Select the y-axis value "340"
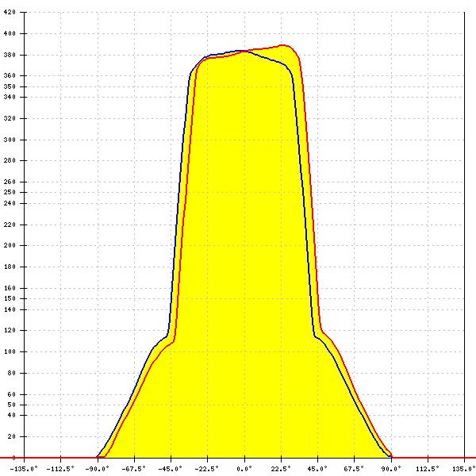The image size is (476, 476). [9, 97]
